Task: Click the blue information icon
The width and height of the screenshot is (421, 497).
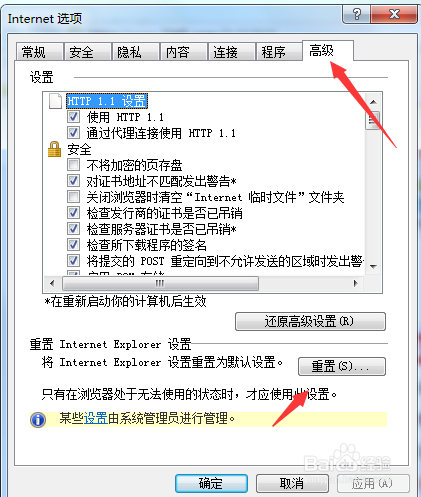Action: [x=38, y=419]
